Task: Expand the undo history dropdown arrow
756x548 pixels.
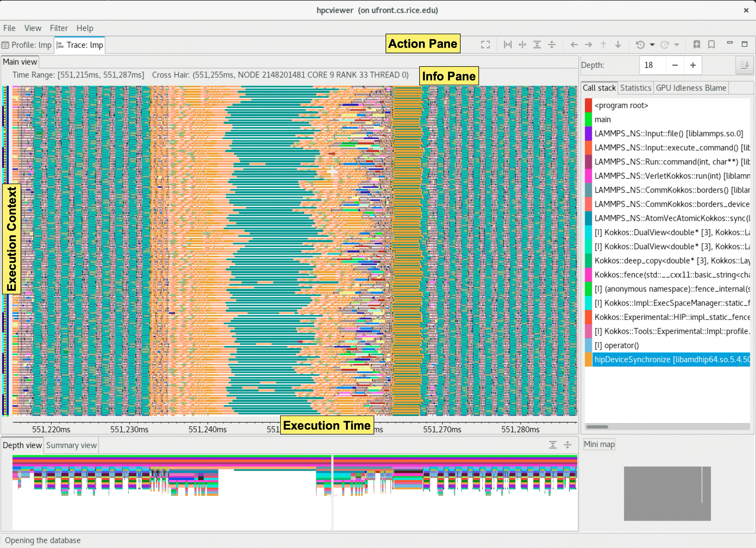Action: pyautogui.click(x=652, y=44)
